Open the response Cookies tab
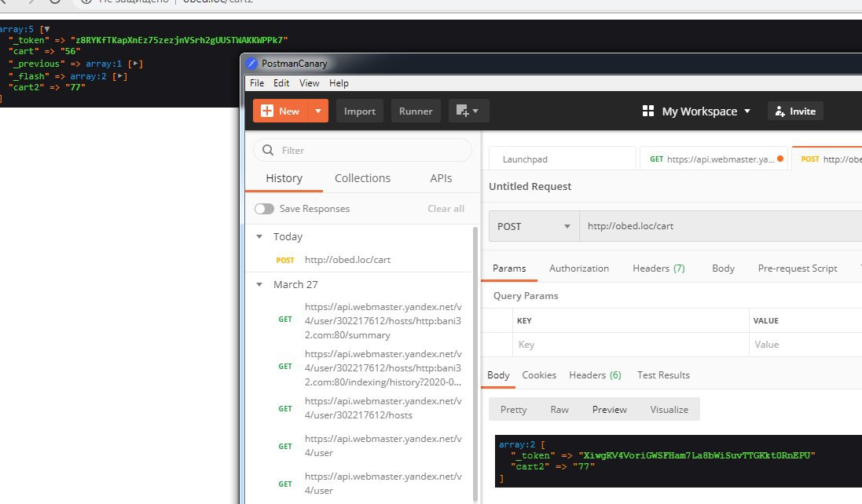The image size is (862, 504). pyautogui.click(x=539, y=375)
